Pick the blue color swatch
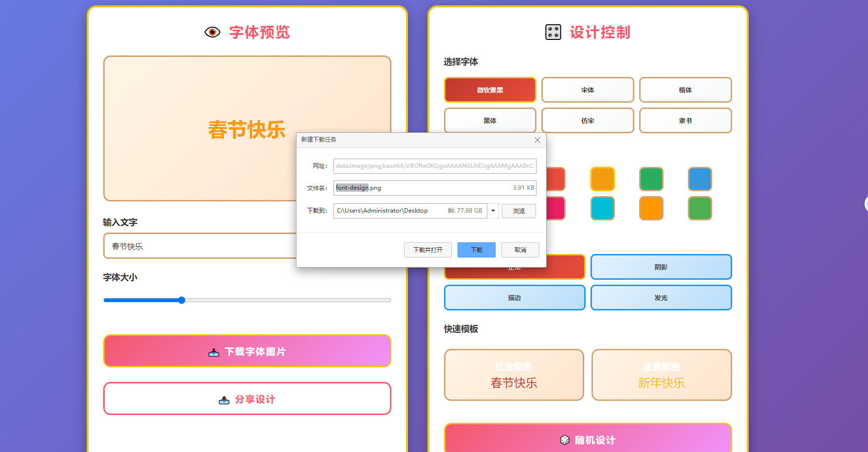This screenshot has width=868, height=452. click(x=700, y=179)
